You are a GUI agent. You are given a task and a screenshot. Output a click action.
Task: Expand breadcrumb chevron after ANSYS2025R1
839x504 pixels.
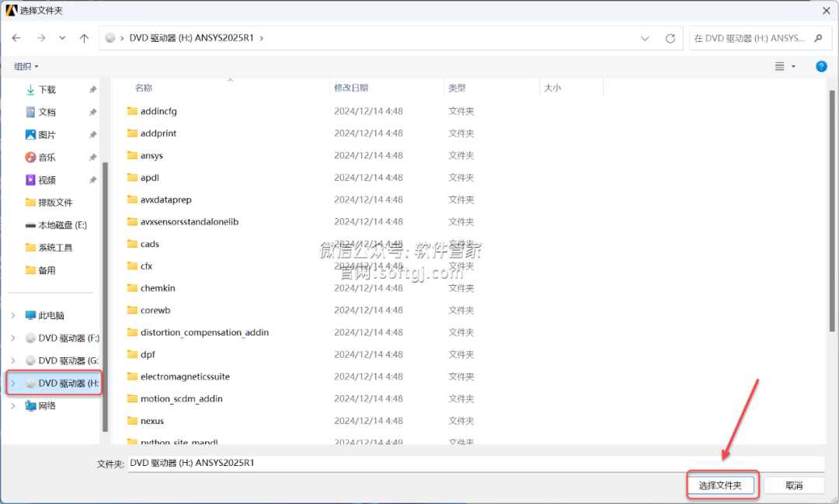click(x=262, y=38)
